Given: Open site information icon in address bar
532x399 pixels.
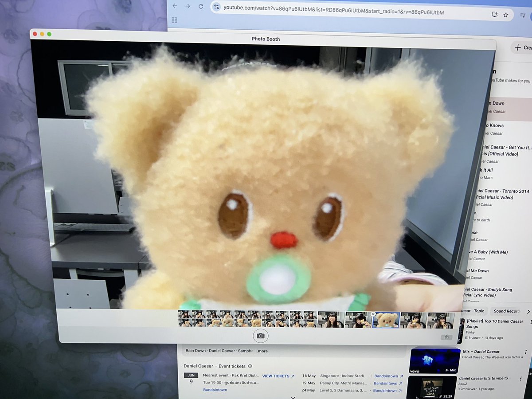Looking at the screenshot, I should click(216, 7).
